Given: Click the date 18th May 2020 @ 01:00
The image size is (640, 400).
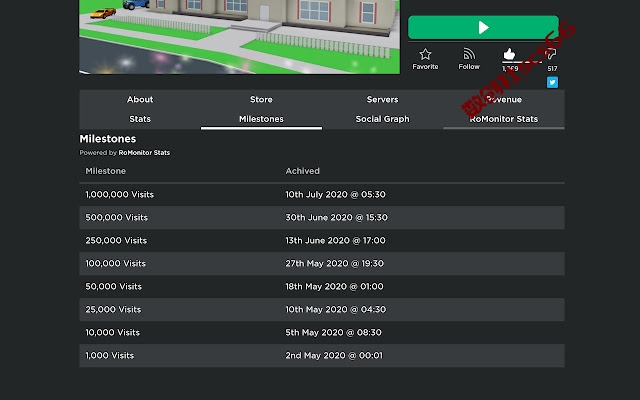Looking at the screenshot, I should pyautogui.click(x=334, y=287).
